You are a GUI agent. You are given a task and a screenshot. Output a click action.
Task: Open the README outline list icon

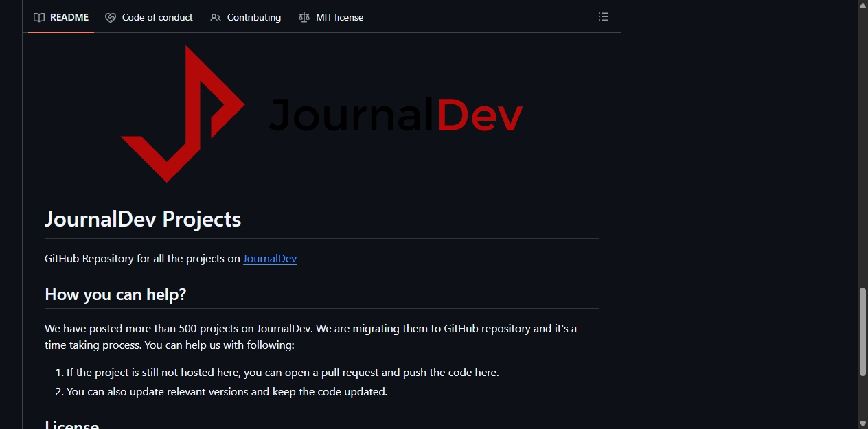[604, 16]
